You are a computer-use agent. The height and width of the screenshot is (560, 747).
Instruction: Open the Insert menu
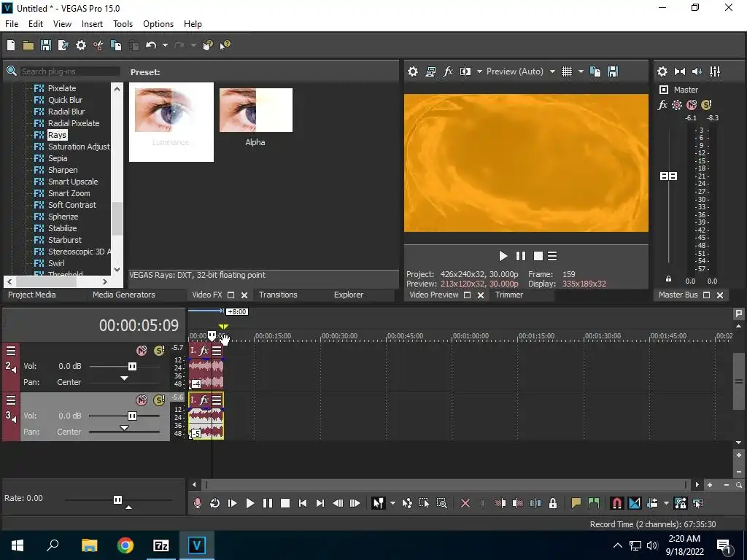click(x=92, y=24)
